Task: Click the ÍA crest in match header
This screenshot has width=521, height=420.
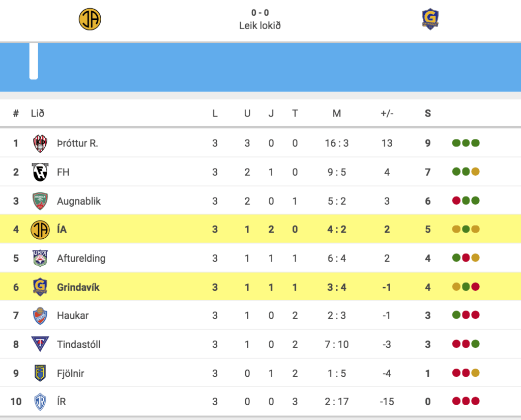Action: coord(90,19)
